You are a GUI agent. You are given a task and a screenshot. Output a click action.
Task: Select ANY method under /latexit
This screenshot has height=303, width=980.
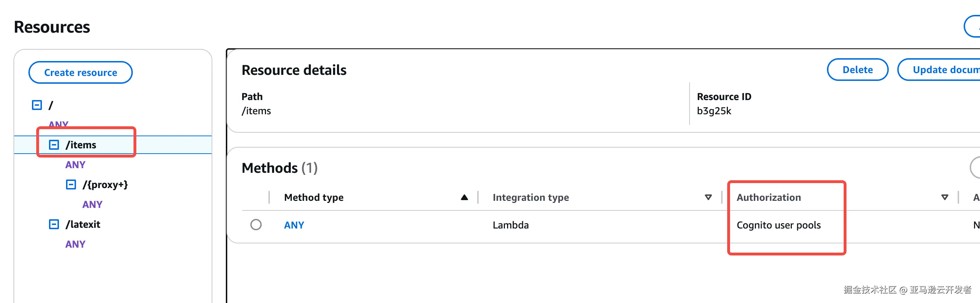[x=75, y=244]
